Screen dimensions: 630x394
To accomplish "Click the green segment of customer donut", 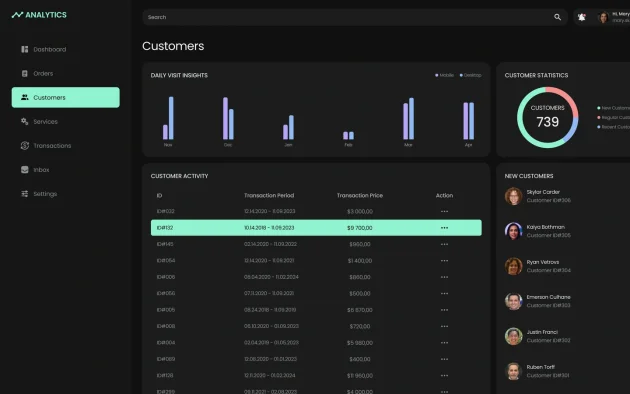I will [520, 120].
